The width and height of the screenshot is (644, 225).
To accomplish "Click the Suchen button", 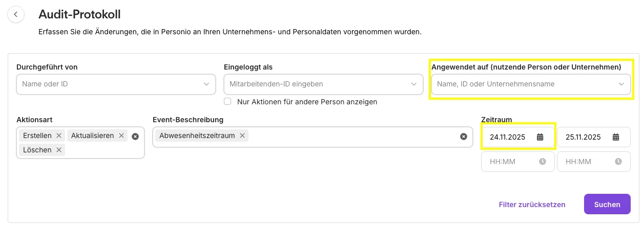I will [607, 204].
